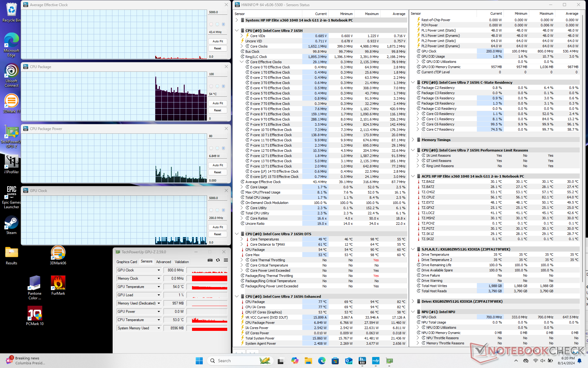This screenshot has height=368, width=588.
Task: Open the GPU-Z hamburger menu
Action: pyautogui.click(x=226, y=260)
